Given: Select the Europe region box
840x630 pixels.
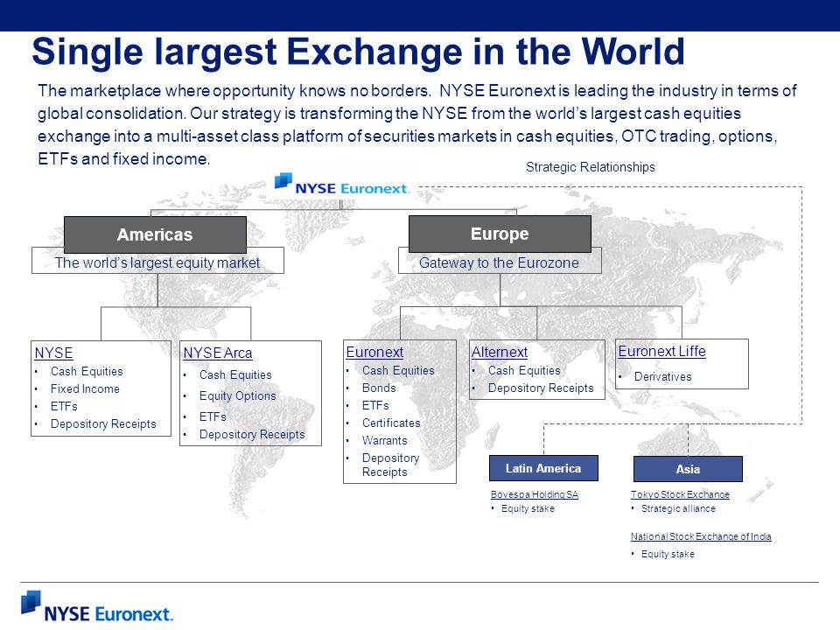Looking at the screenshot, I should 500,234.
